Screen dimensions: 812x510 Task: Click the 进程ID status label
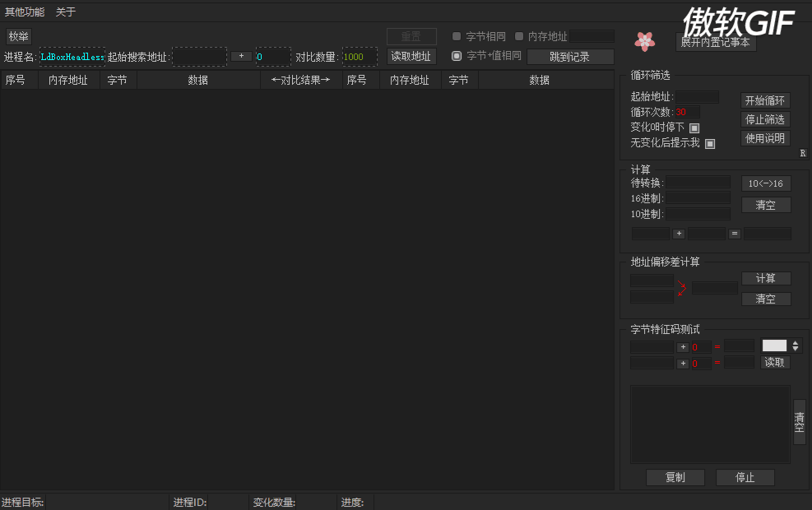pos(189,503)
